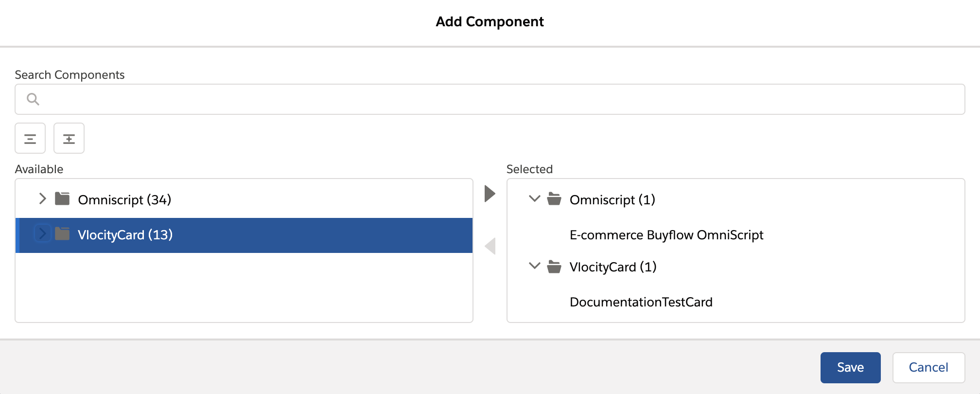Image resolution: width=980 pixels, height=394 pixels.
Task: Click the open folder icon beside VlocityCard (1)
Action: [x=554, y=267]
